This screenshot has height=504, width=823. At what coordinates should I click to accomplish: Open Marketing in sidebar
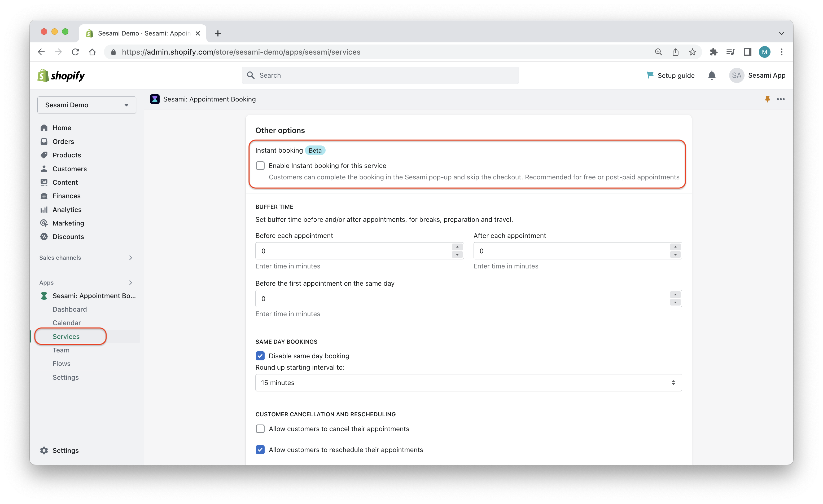[x=68, y=223]
